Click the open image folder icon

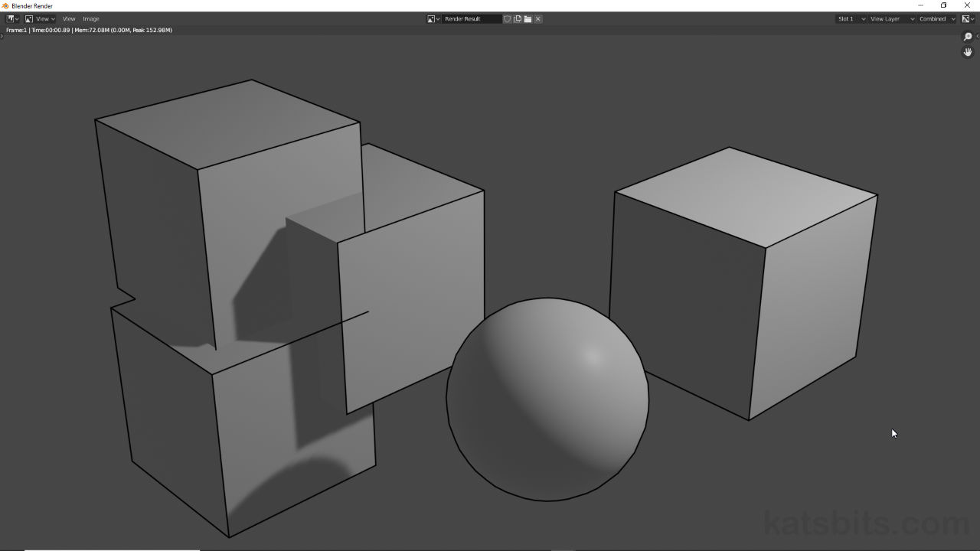pos(528,18)
